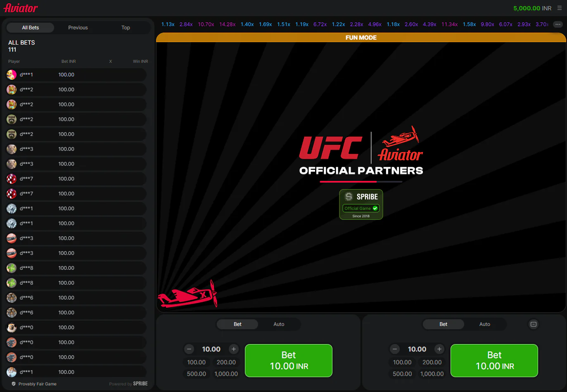Click the 14.28x multiplier in history bar

pos(227,24)
